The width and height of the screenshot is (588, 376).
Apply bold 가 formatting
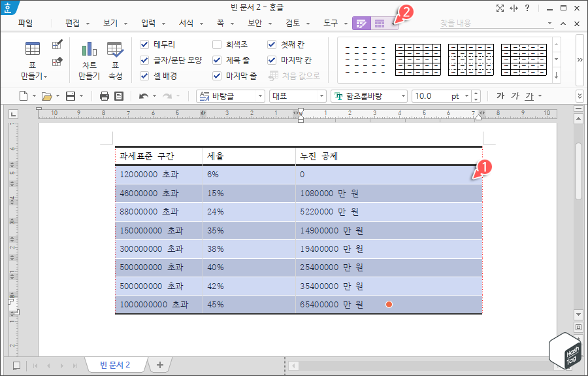pos(500,96)
